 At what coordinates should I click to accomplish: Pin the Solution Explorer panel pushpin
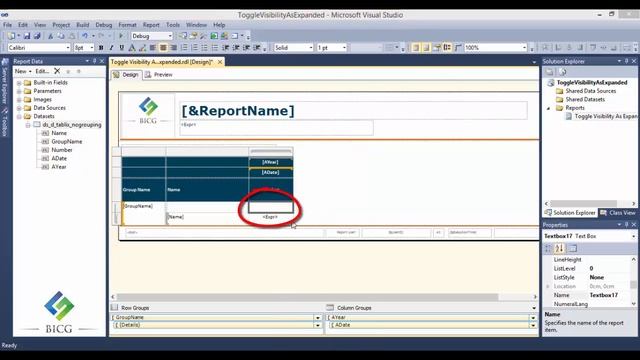[x=627, y=61]
